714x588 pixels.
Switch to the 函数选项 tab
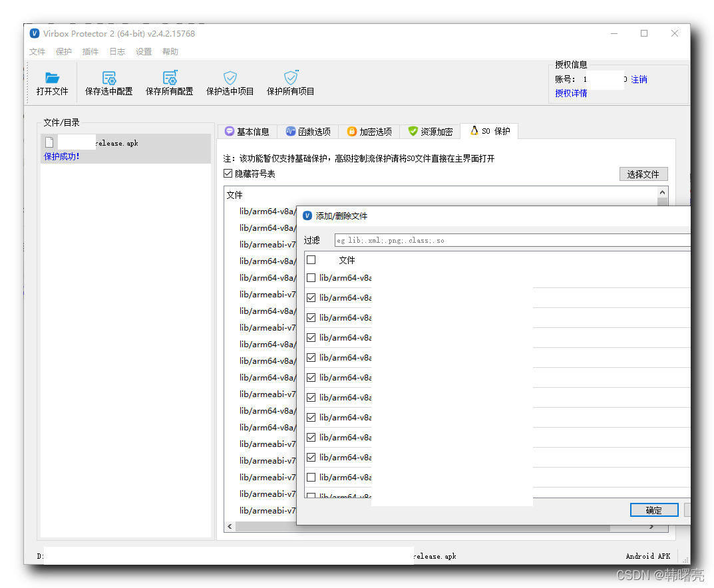(x=308, y=132)
